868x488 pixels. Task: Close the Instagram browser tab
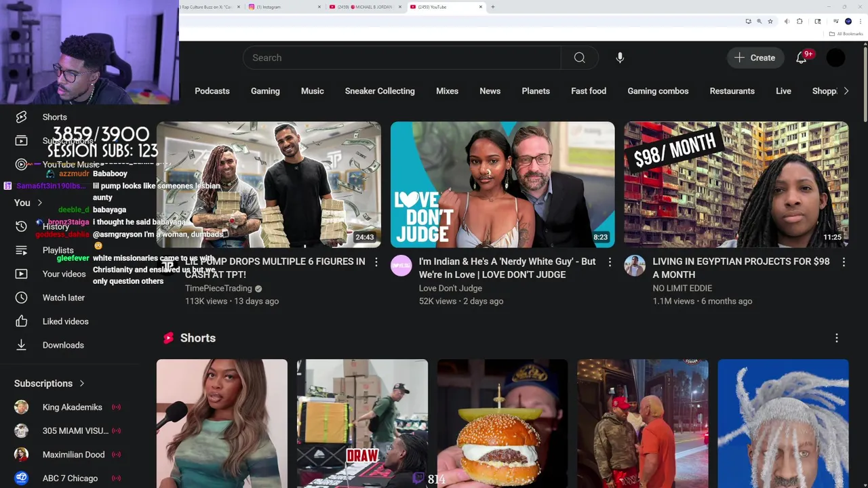pos(319,7)
